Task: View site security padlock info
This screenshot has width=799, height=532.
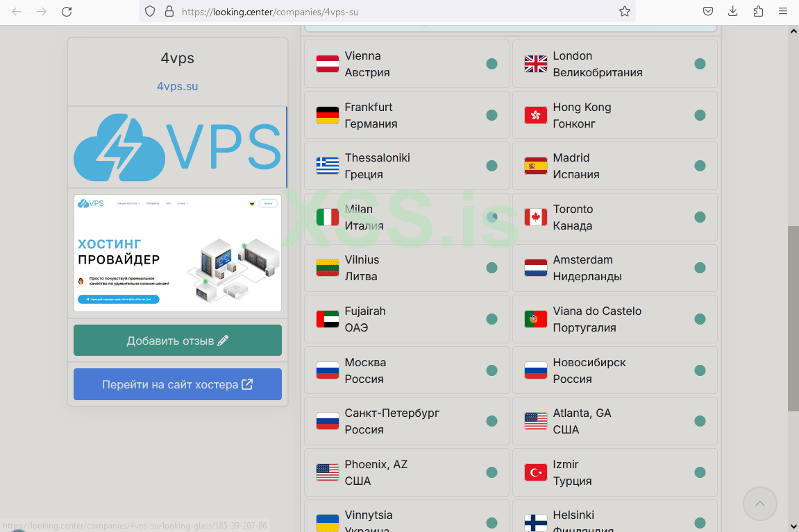Action: pos(169,12)
